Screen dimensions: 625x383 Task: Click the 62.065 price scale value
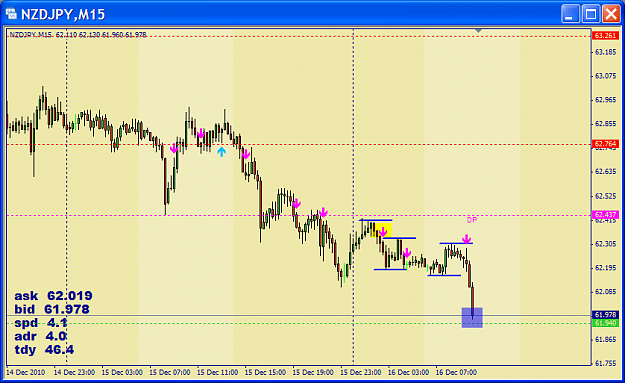[605, 292]
